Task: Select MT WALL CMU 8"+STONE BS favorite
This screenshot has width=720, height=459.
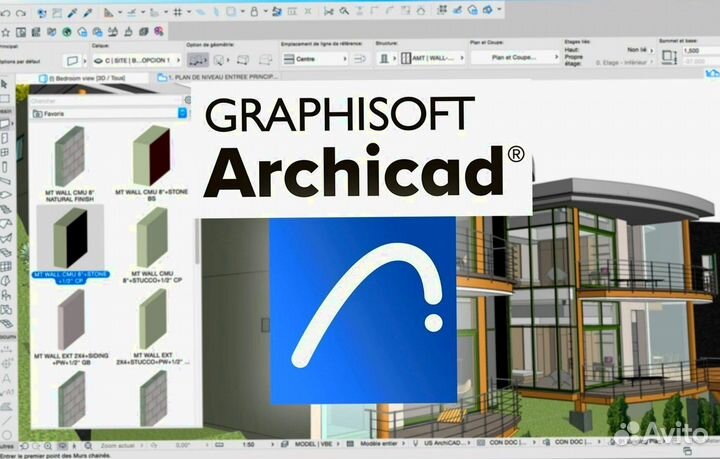Action: pos(151,163)
